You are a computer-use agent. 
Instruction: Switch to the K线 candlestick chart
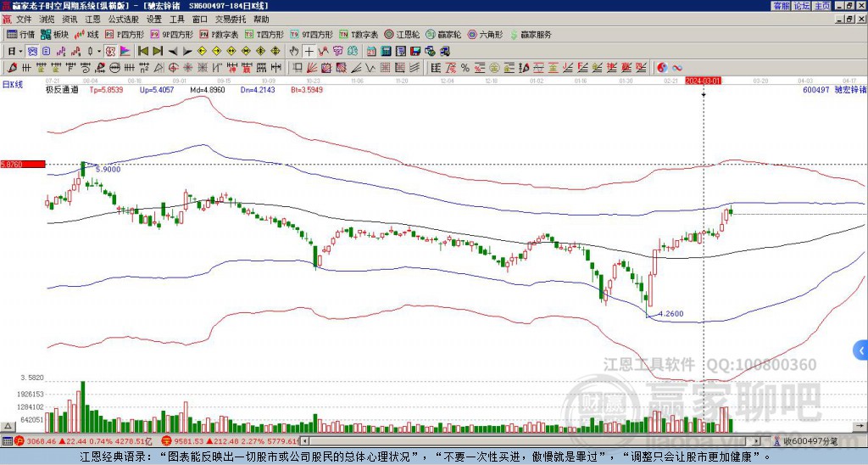(x=87, y=34)
